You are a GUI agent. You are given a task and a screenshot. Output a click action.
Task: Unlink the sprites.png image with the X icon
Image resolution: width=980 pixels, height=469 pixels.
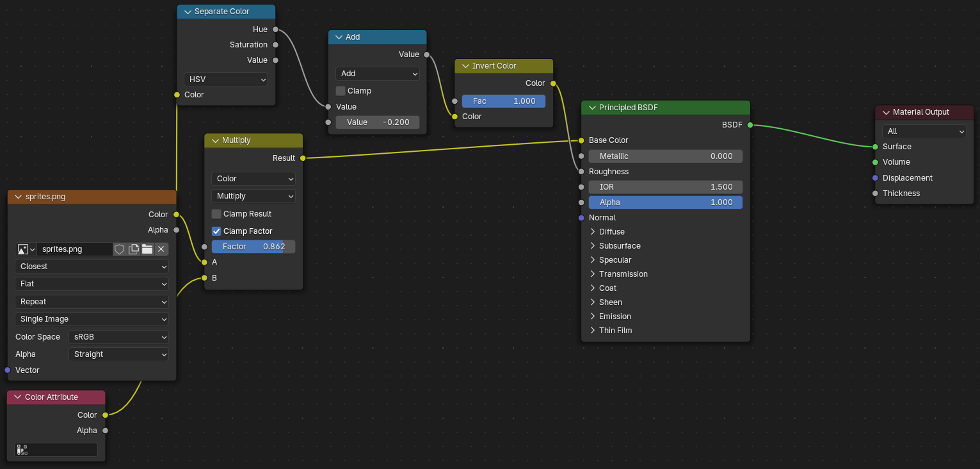click(x=161, y=249)
